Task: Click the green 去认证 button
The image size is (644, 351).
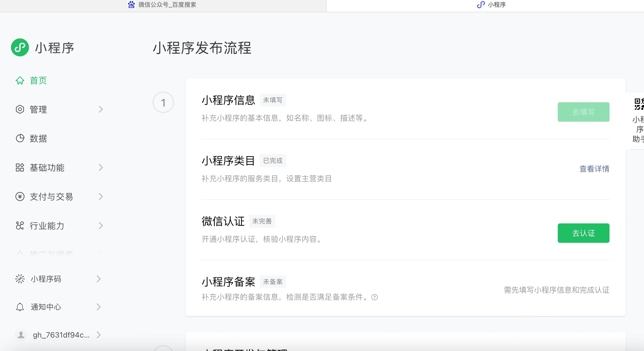Action: (x=583, y=233)
